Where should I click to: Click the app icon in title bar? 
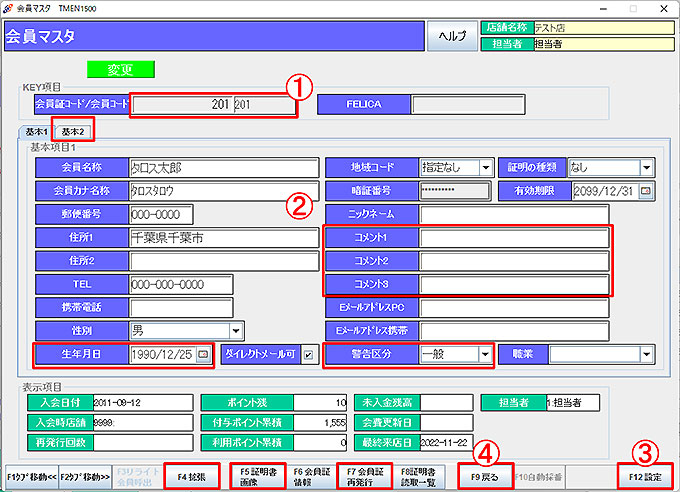tap(9, 7)
